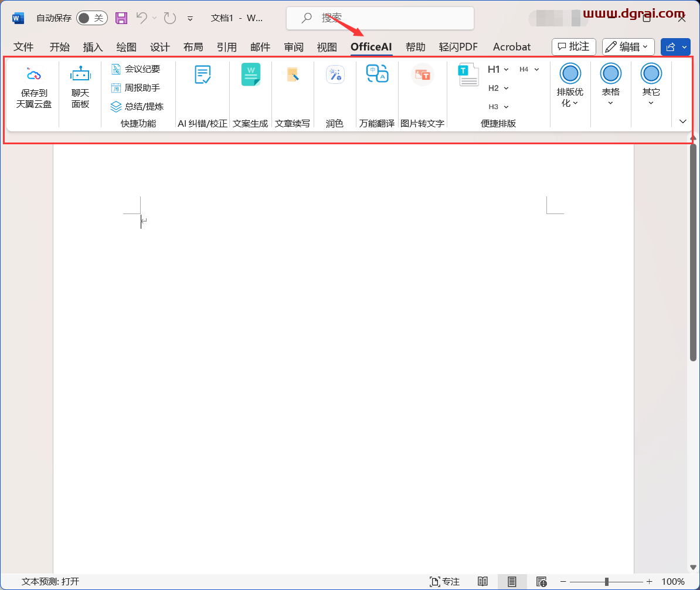Screen dimensions: 700x590
Task: Collapse the ribbon with the chevron
Action: click(682, 121)
